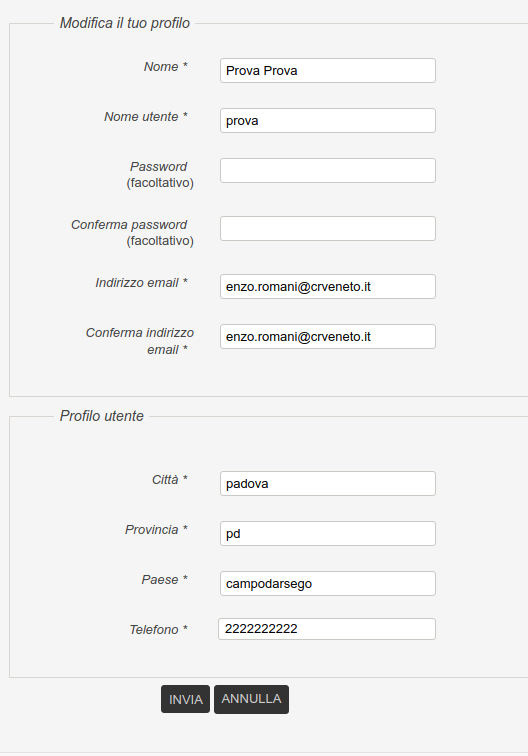Focus the Nome utente input field
This screenshot has height=756, width=528.
point(328,121)
